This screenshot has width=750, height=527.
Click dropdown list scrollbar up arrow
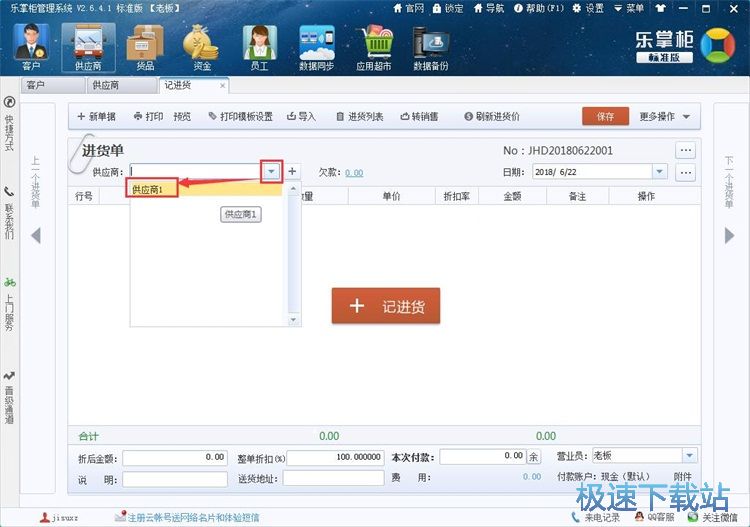click(x=293, y=189)
